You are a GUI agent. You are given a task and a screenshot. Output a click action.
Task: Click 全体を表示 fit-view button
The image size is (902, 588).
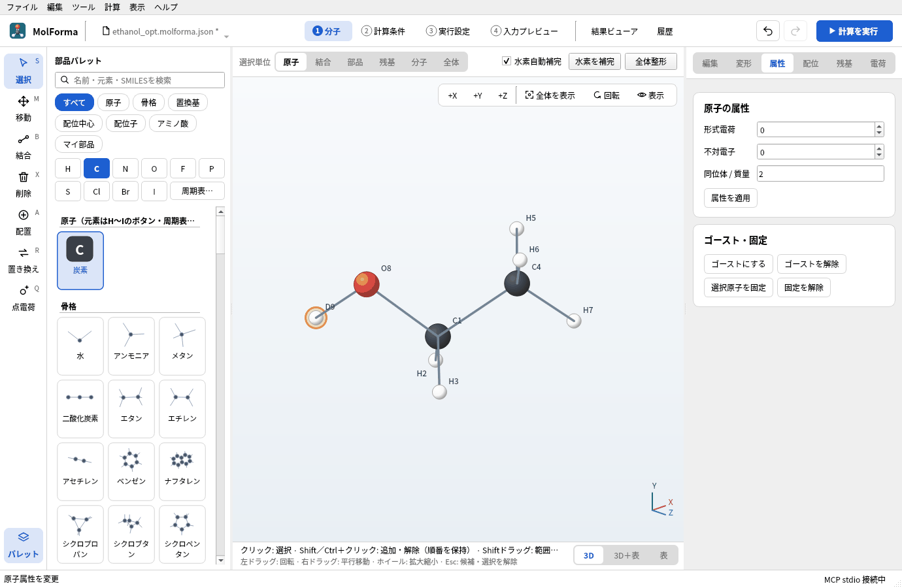click(550, 95)
